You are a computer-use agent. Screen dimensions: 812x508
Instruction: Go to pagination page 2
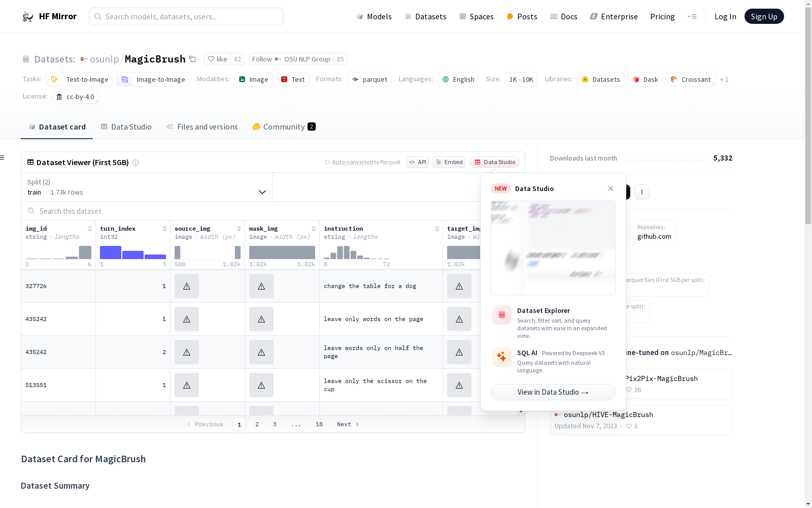pos(257,424)
